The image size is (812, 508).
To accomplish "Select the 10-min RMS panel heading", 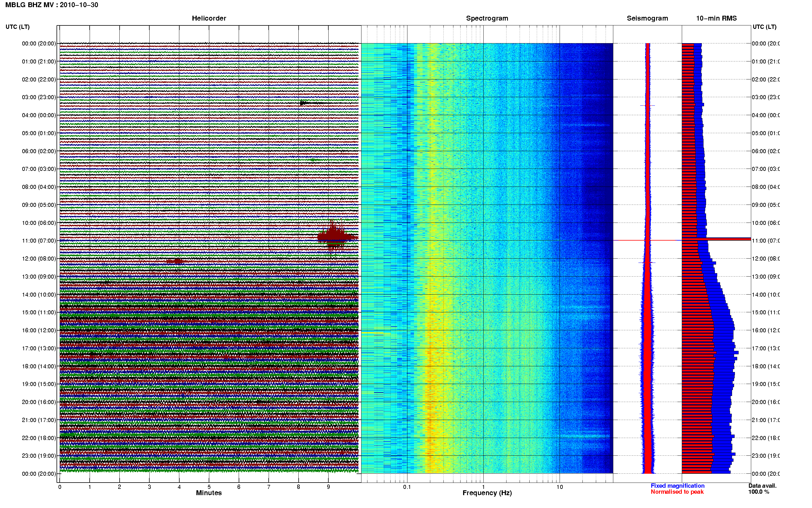I will 716,19.
